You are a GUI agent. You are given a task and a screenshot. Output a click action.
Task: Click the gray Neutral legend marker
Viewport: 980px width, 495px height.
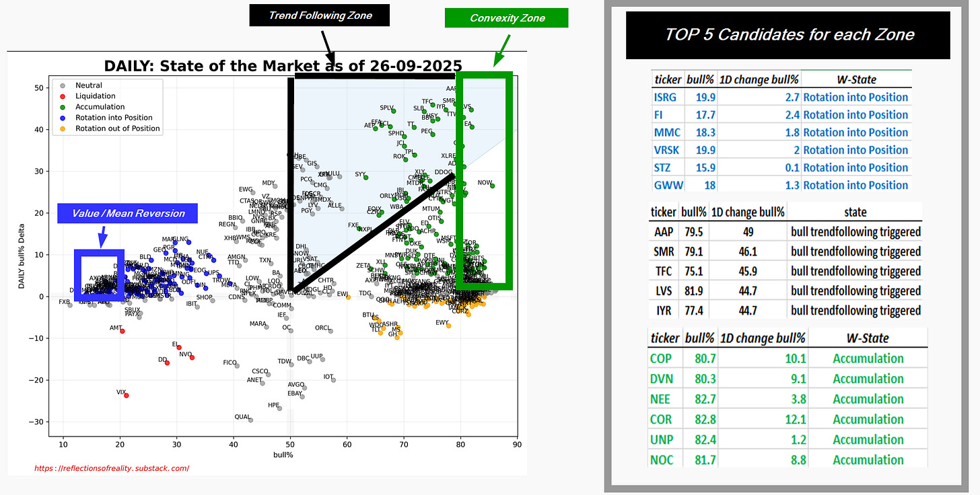(x=62, y=85)
